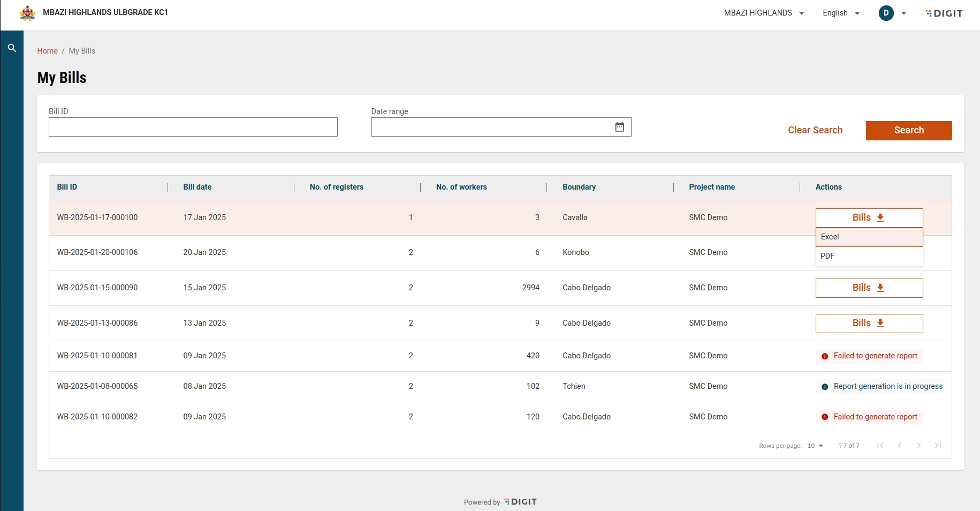Image resolution: width=980 pixels, height=511 pixels.
Task: Click the state emblem logo in header
Action: point(27,13)
